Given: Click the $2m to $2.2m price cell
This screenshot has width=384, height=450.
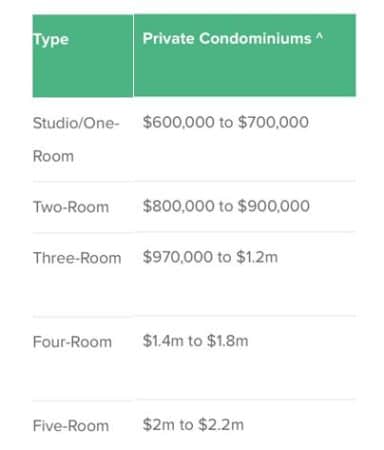Looking at the screenshot, I should [x=193, y=425].
